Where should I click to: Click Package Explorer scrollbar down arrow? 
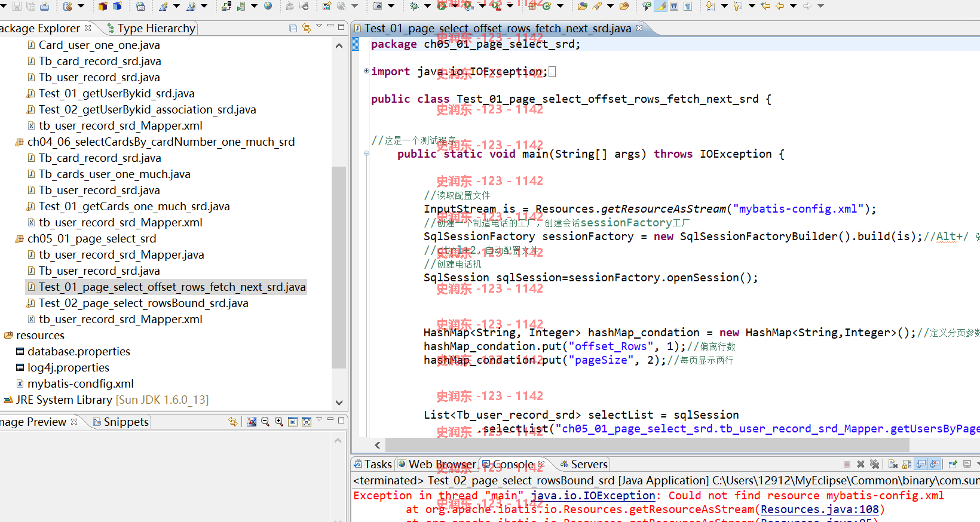tap(339, 403)
